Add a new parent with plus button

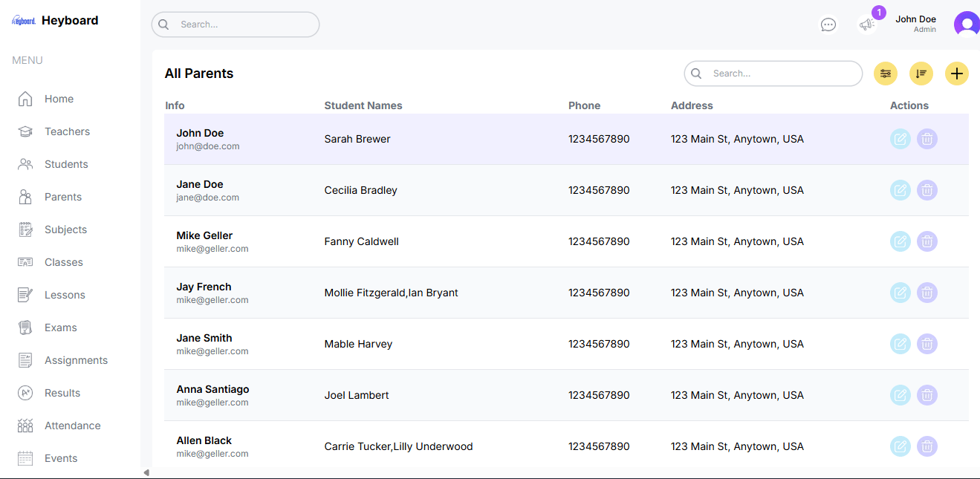pos(957,74)
